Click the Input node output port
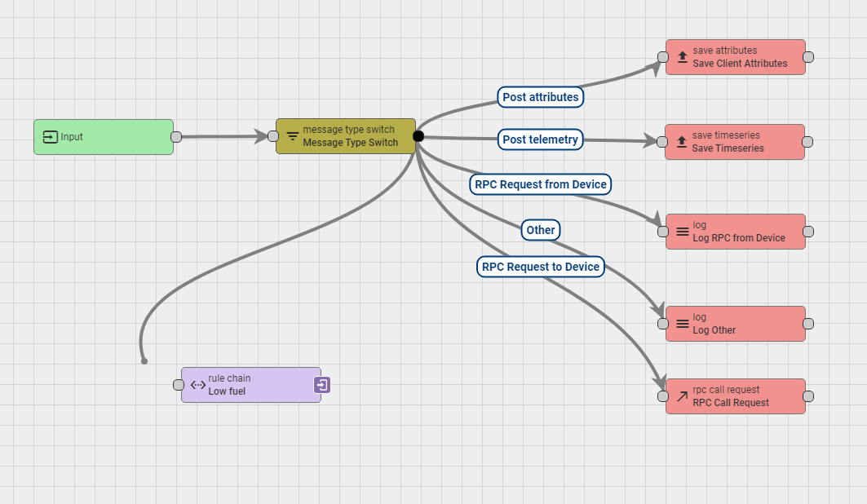 coord(176,137)
